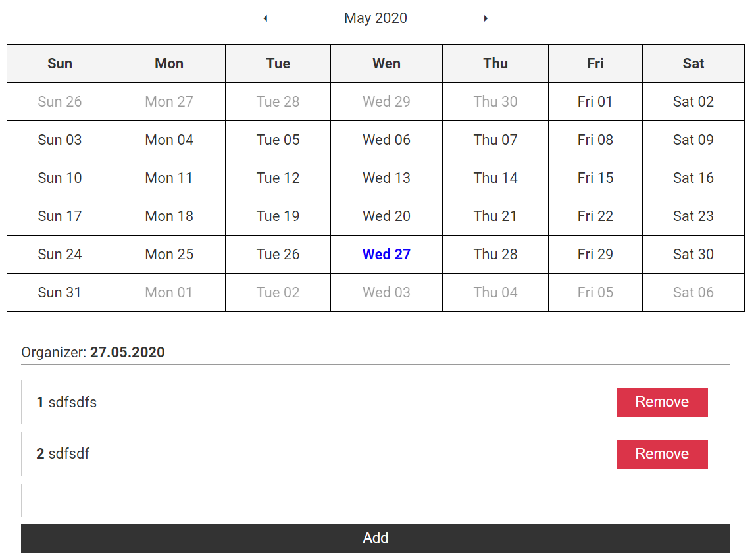Remove the sdfsdf task entry
Screen dimensions: 756x560
pos(661,454)
